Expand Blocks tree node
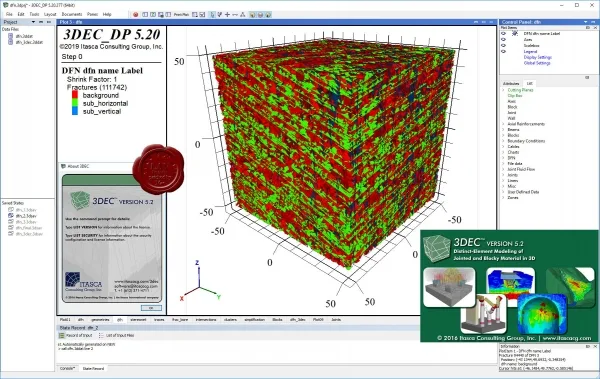The height and width of the screenshot is (379, 600). click(x=503, y=136)
